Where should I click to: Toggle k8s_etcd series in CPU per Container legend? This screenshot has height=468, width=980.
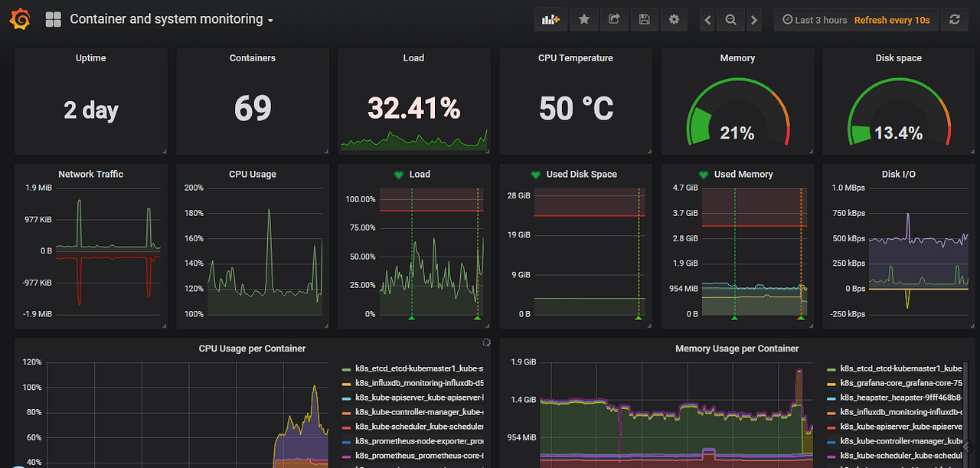pos(418,368)
